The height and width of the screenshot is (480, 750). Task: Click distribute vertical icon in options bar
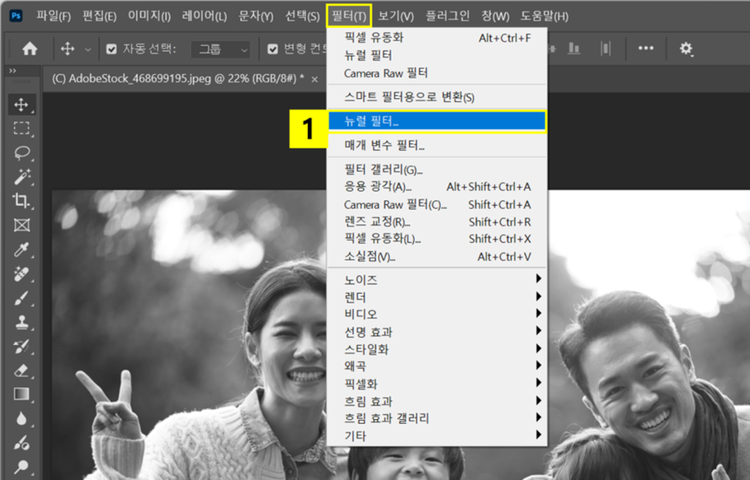(606, 48)
